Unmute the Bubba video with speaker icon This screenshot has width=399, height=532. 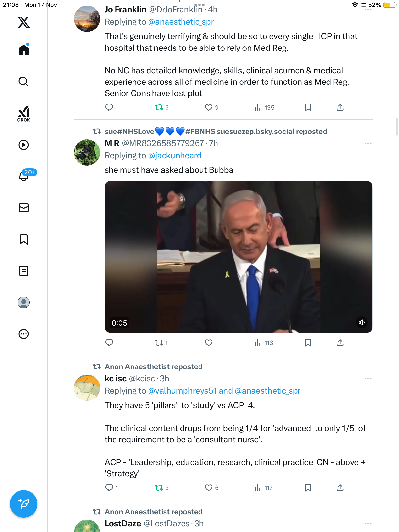coord(362,322)
